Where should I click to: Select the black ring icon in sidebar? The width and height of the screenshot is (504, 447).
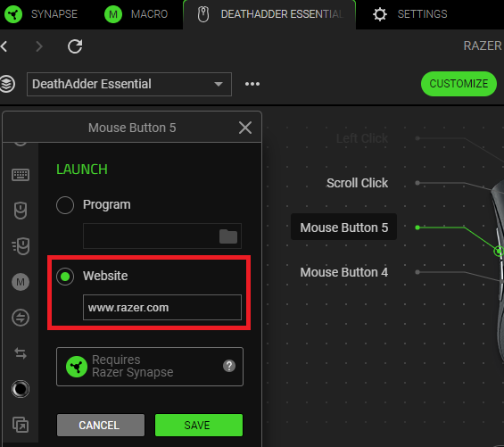[21, 389]
